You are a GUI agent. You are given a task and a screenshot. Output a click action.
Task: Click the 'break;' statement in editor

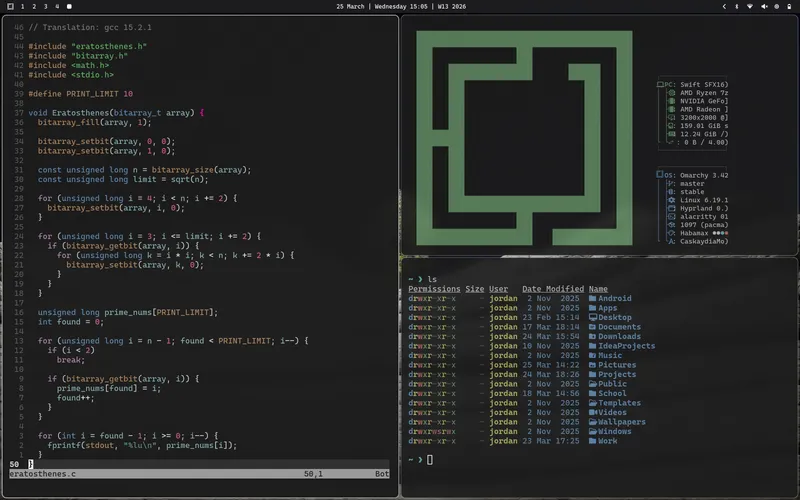coord(71,360)
